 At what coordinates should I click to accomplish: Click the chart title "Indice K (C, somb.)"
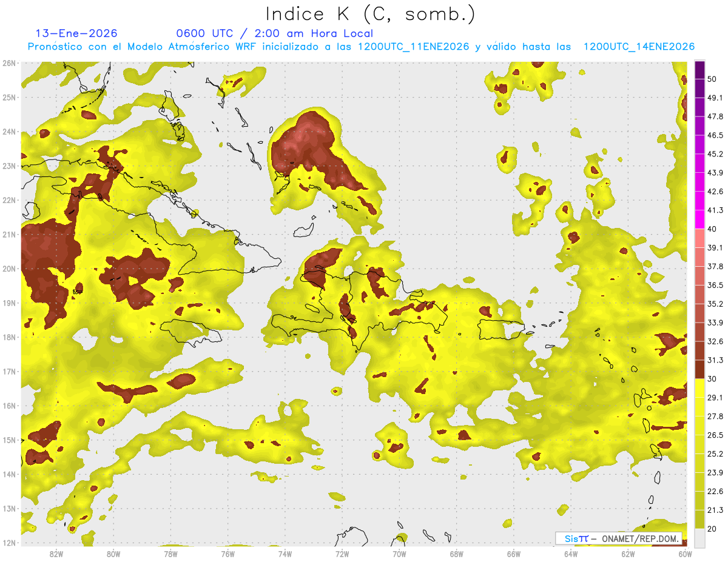pos(371,14)
